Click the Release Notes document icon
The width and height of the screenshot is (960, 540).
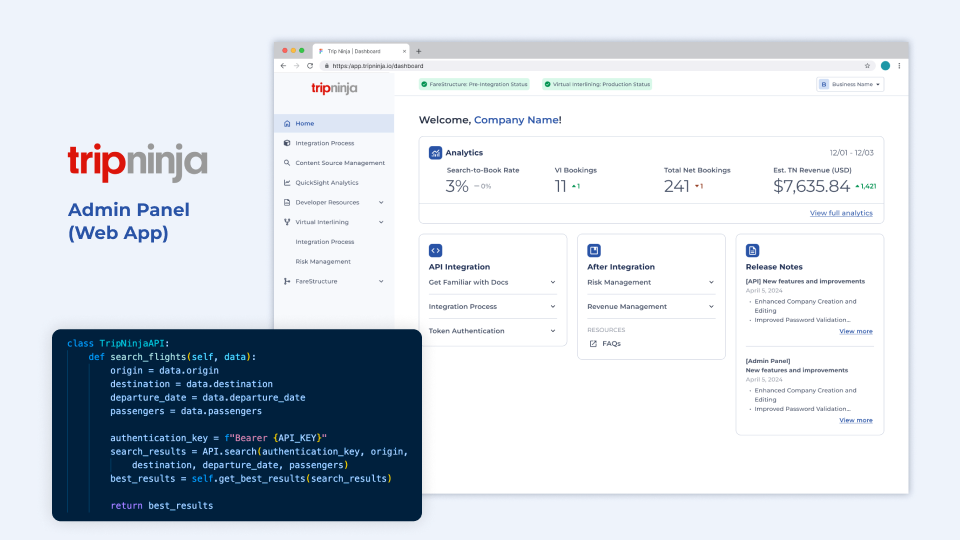click(x=753, y=250)
